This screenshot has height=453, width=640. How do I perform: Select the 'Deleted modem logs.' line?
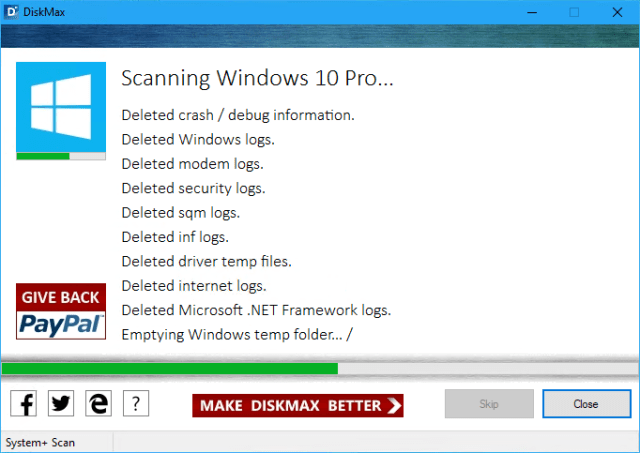point(193,164)
